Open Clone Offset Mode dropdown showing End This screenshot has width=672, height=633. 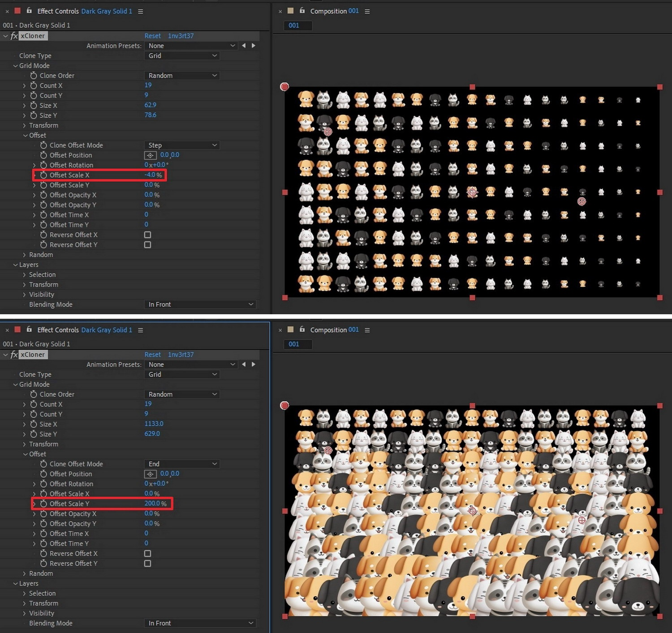(182, 464)
